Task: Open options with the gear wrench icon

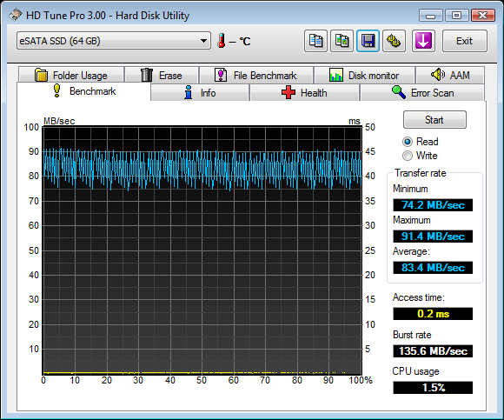Action: (x=394, y=41)
